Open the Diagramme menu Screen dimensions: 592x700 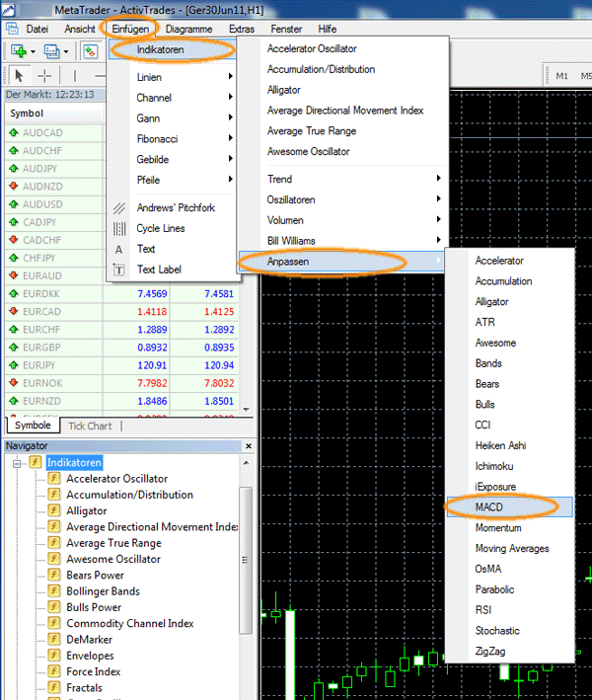[x=188, y=29]
